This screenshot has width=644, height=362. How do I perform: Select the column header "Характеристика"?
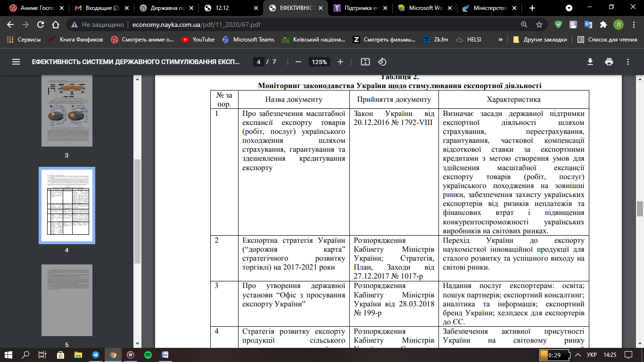point(513,99)
